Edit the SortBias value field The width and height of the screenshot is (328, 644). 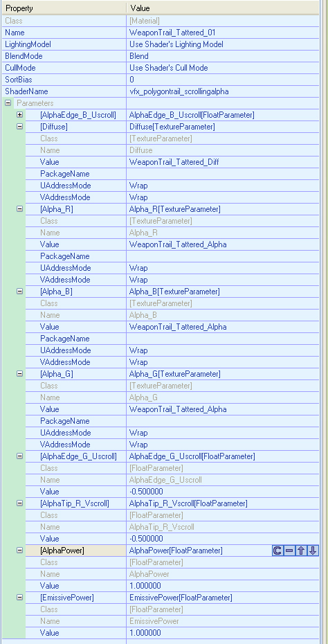tap(223, 79)
